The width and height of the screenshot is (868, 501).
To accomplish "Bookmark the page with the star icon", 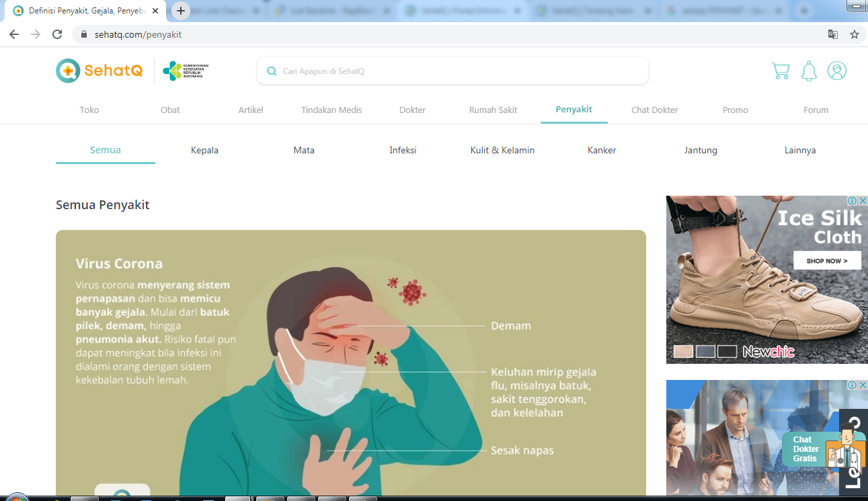I will click(854, 33).
